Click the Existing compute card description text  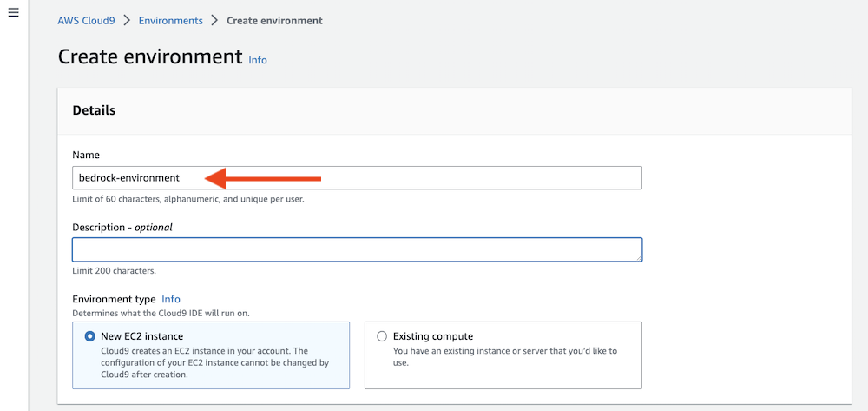pyautogui.click(x=504, y=356)
